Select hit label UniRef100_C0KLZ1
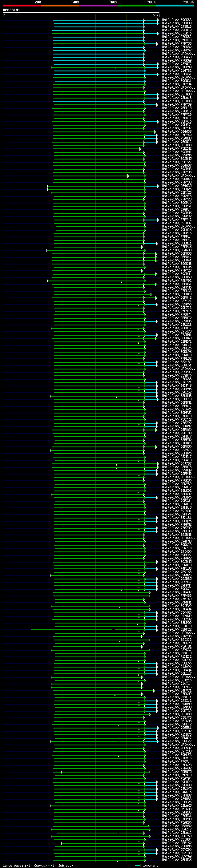197x868 pixels. pyautogui.click(x=177, y=345)
